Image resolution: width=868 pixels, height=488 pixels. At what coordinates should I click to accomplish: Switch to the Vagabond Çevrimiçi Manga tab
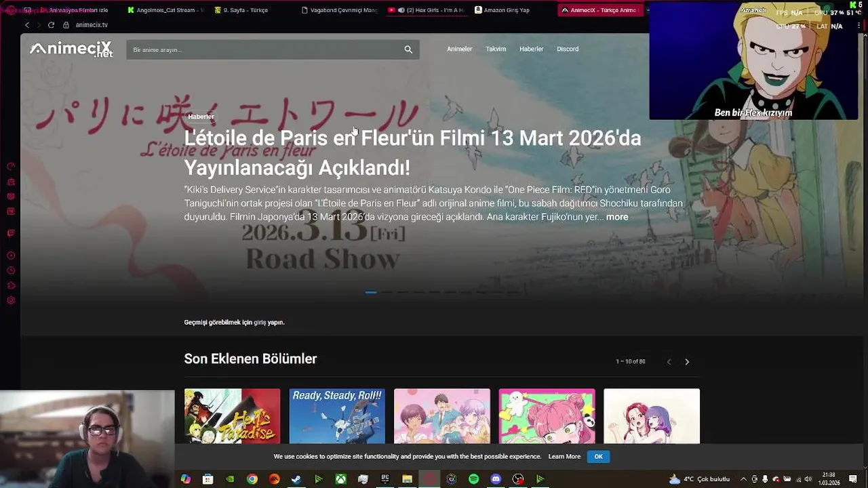coord(339,10)
